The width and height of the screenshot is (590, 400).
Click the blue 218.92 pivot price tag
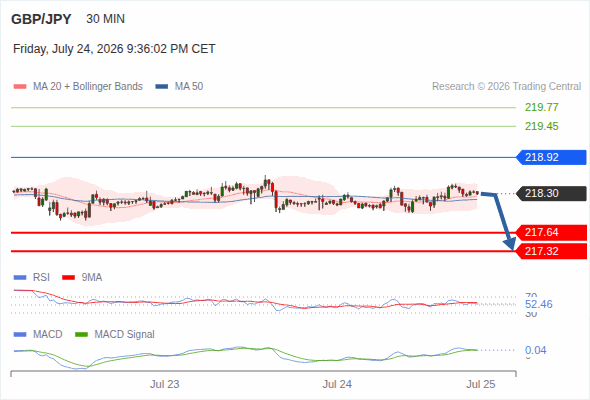coord(551,157)
